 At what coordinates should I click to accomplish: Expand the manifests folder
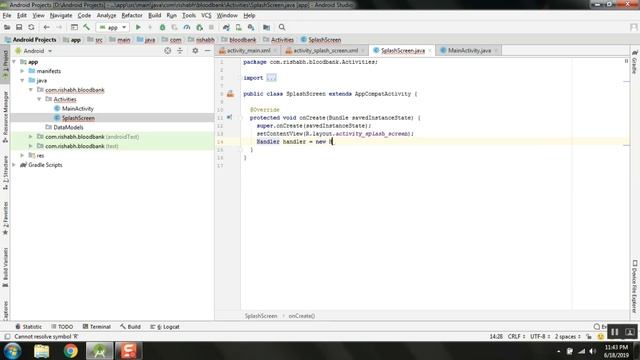[22, 71]
